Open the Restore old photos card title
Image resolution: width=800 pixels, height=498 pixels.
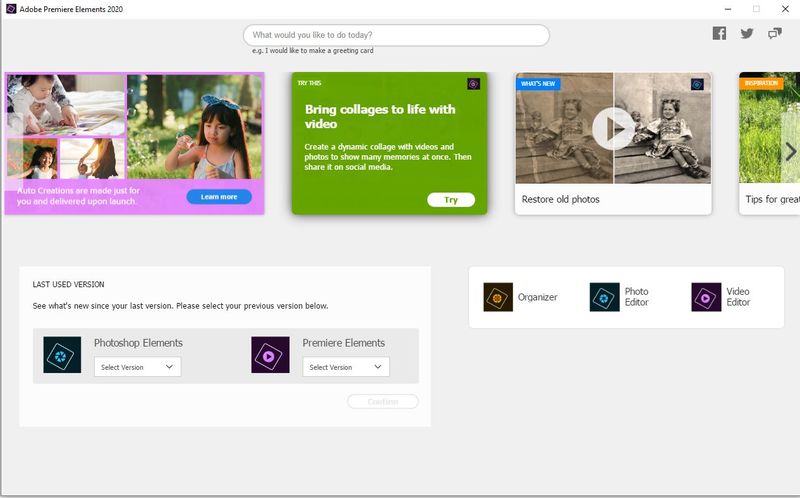pos(560,200)
